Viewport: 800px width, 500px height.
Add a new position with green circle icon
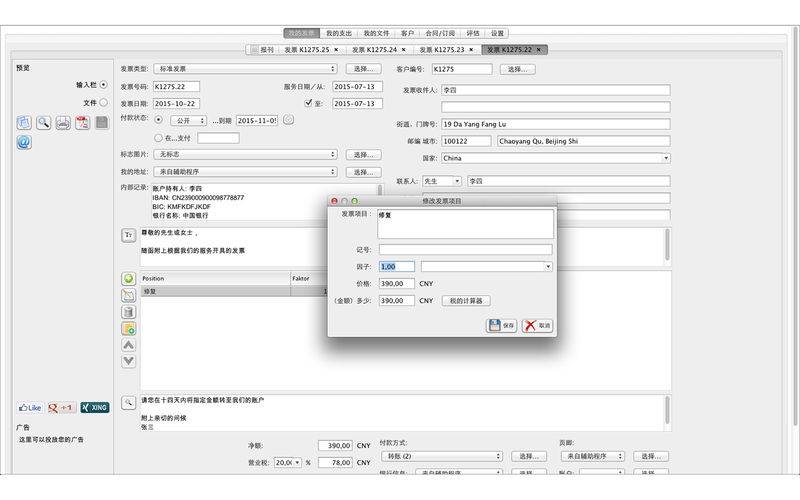click(x=129, y=279)
